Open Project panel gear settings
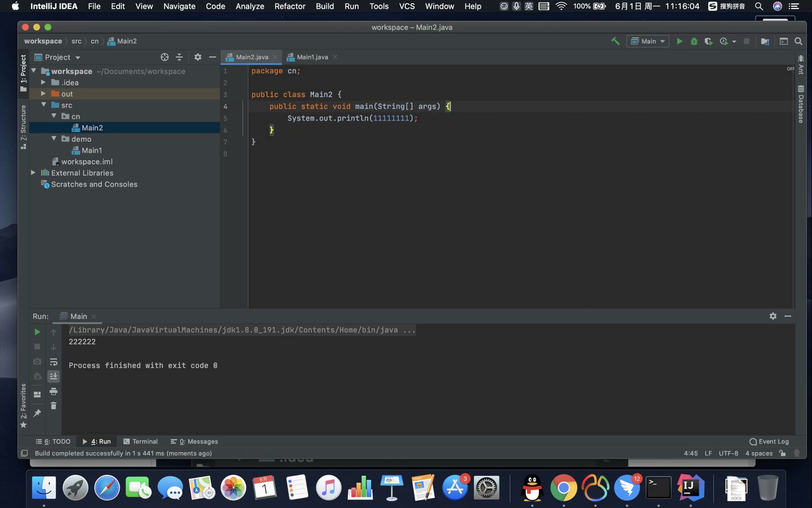 (x=198, y=57)
